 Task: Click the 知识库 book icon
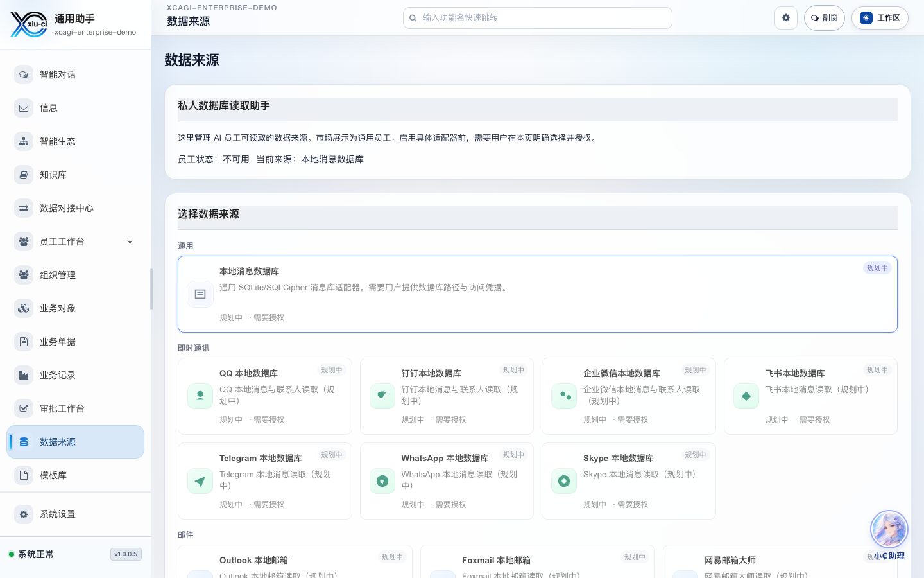coord(24,175)
